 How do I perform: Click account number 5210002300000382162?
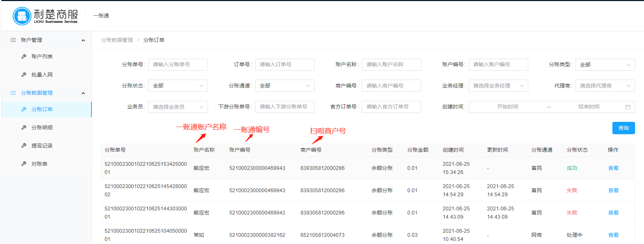(257, 235)
